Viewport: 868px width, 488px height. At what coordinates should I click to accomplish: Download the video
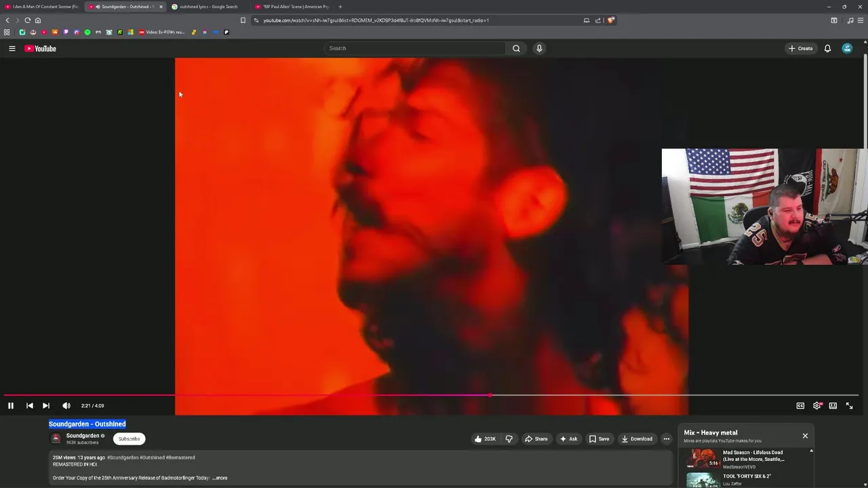[x=637, y=439]
